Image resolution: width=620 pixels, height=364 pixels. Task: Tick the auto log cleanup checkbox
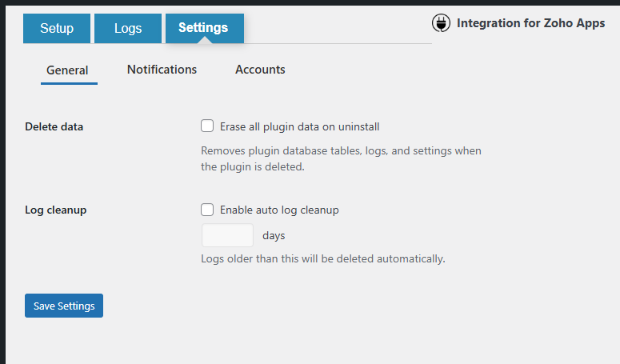[x=207, y=210]
